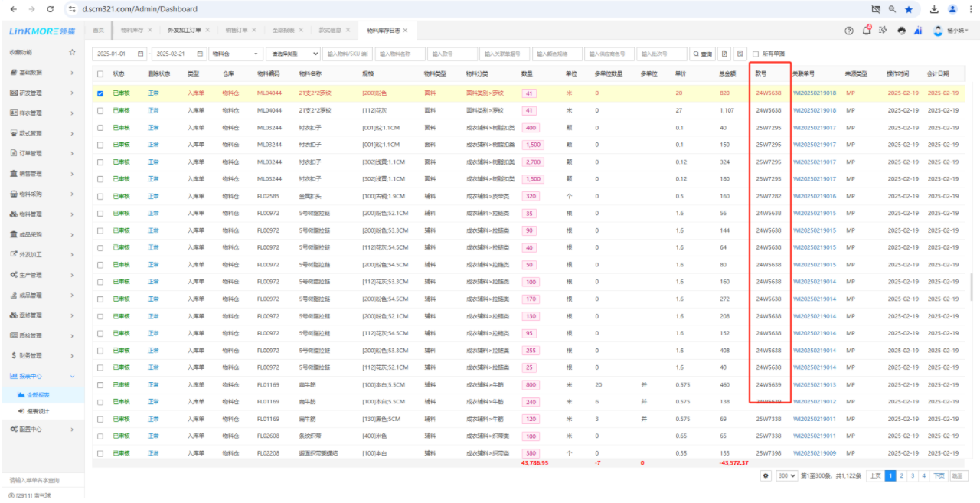The height and width of the screenshot is (503, 980).
Task: Open 报表设计 in the sidebar
Action: tap(38, 411)
